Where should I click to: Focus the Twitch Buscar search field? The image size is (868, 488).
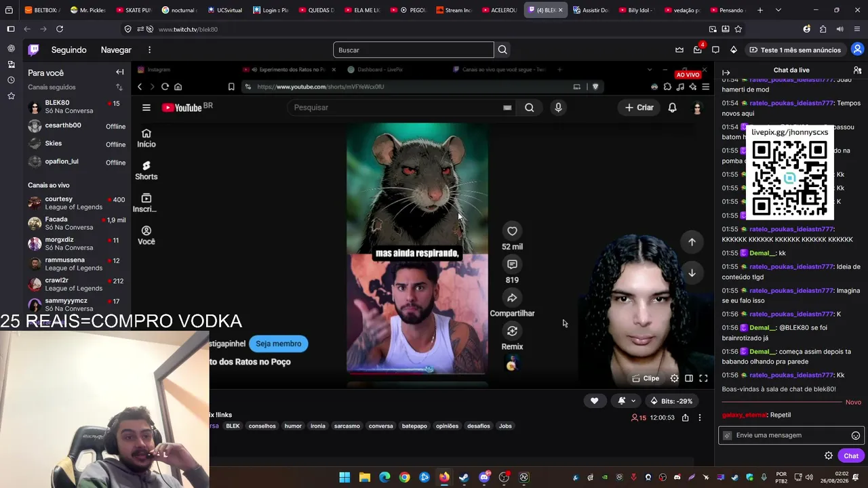(x=414, y=49)
